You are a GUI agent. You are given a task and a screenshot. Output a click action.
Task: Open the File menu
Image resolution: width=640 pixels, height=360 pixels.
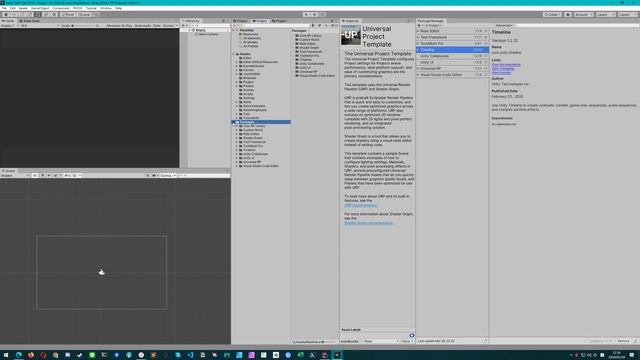(4, 8)
